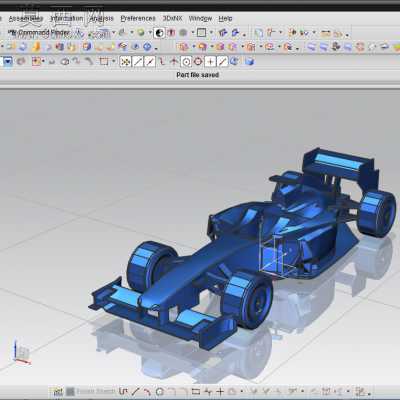Toggle Existing Point snap
This screenshot has height=400, width=400.
click(x=210, y=61)
